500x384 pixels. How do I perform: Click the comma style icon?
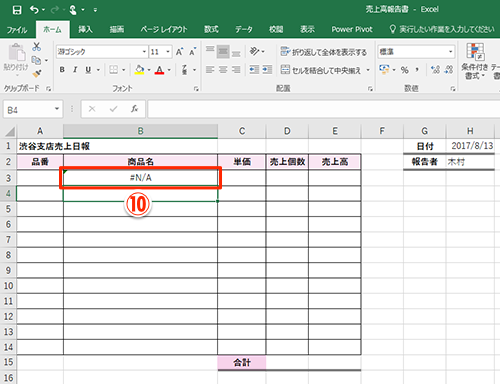(x=417, y=70)
